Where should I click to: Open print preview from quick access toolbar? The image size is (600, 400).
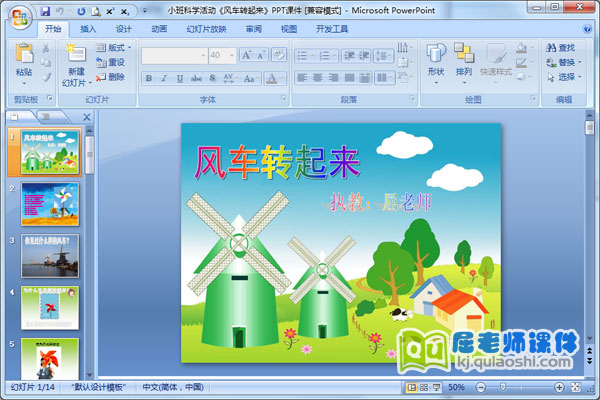pos(96,11)
